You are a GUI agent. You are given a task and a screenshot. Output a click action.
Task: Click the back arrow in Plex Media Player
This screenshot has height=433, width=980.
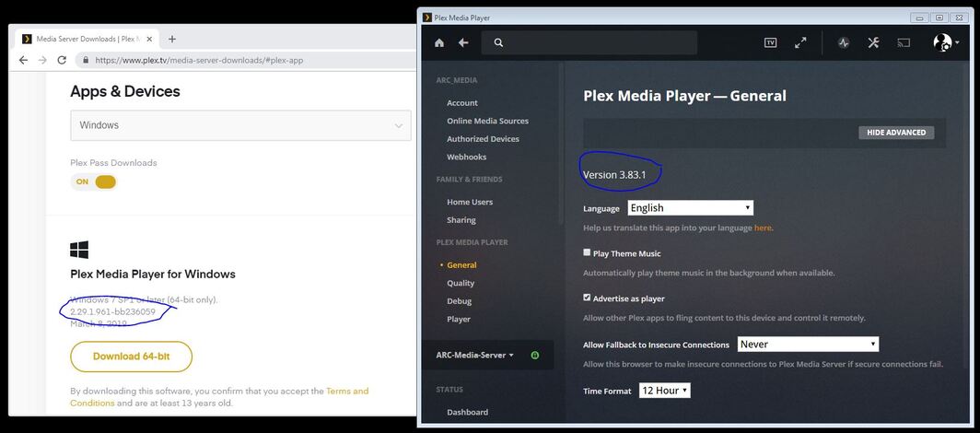[463, 42]
